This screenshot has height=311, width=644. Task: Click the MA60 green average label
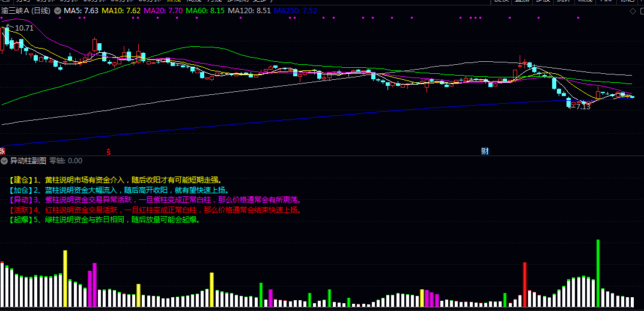point(205,11)
